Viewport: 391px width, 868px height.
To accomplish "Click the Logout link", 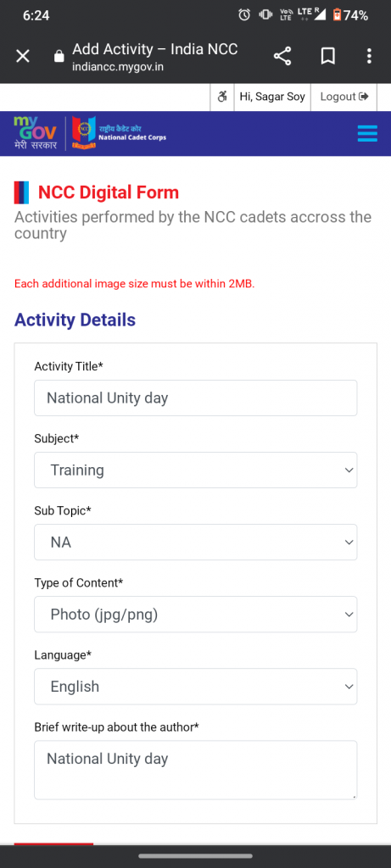I will click(x=344, y=97).
